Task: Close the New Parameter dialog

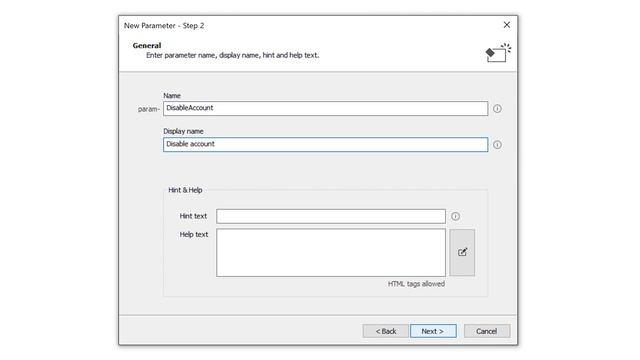Action: pos(507,25)
